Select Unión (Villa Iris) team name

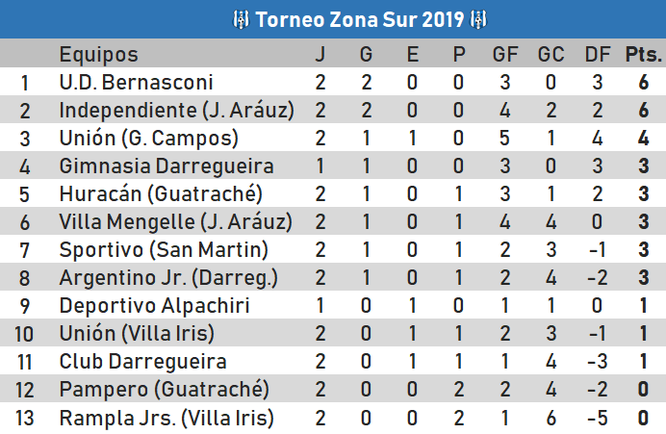pos(137,333)
